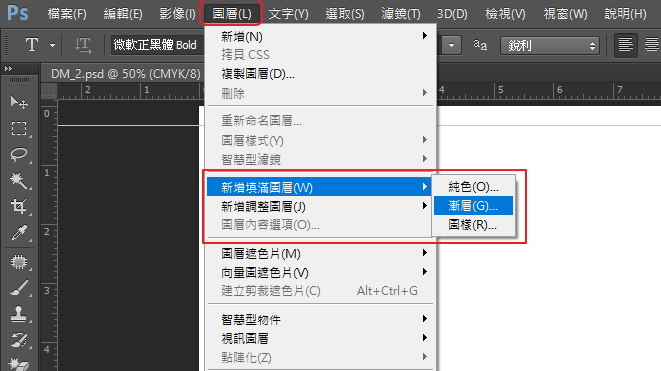
Task: Select 新增填滿圖層(W) menu item
Action: (320, 187)
